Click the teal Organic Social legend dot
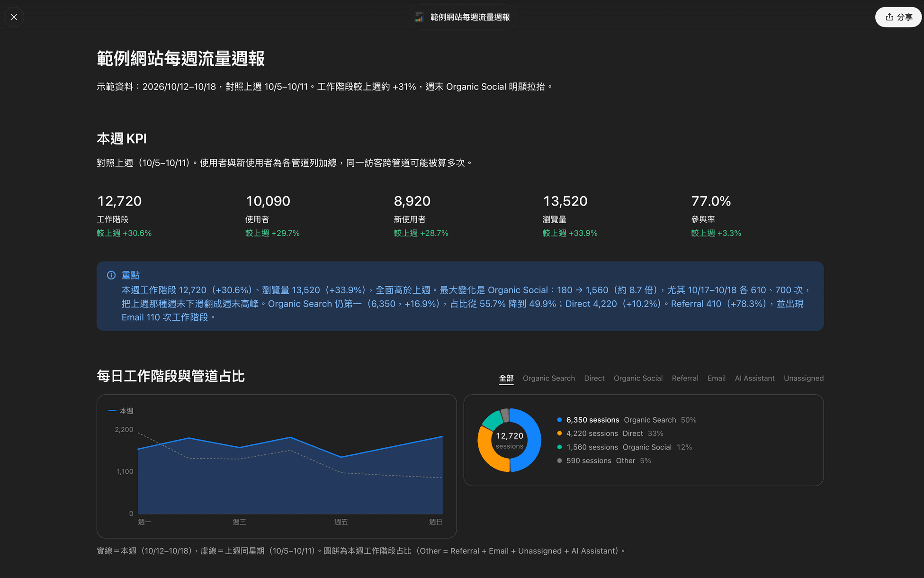Screen dimensions: 924x578 coord(560,447)
